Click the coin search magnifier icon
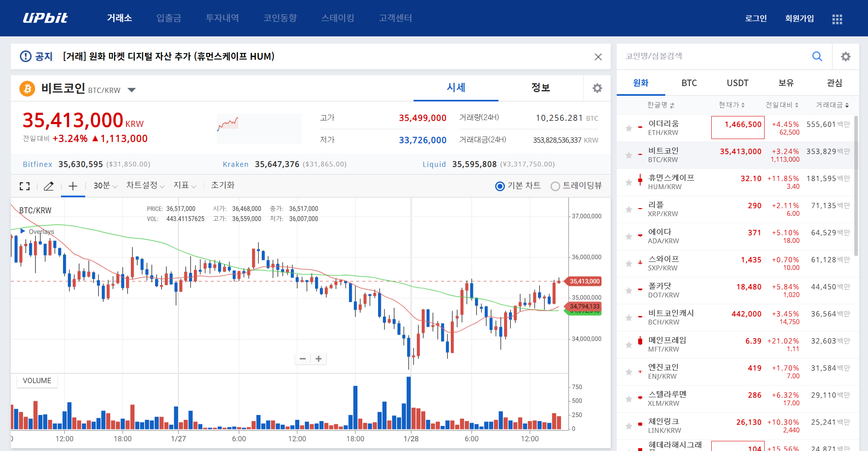Screen dimensions: 868x451 pos(817,56)
